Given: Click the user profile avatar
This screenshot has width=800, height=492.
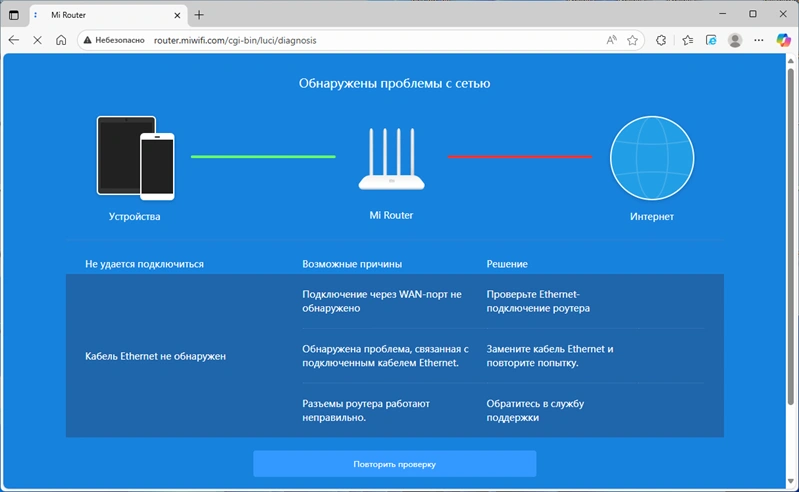Looking at the screenshot, I should tap(735, 40).
